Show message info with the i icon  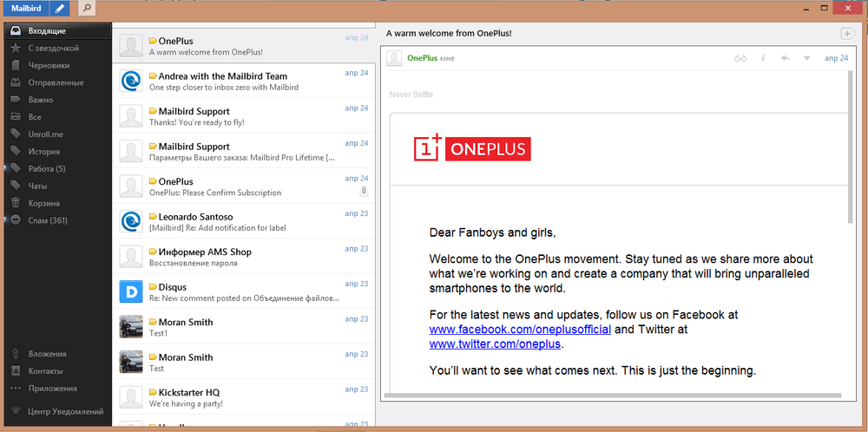pos(763,58)
